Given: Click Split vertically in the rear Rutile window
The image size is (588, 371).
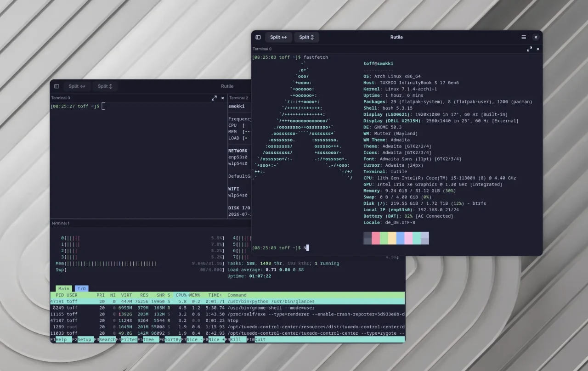Looking at the screenshot, I should 105,86.
